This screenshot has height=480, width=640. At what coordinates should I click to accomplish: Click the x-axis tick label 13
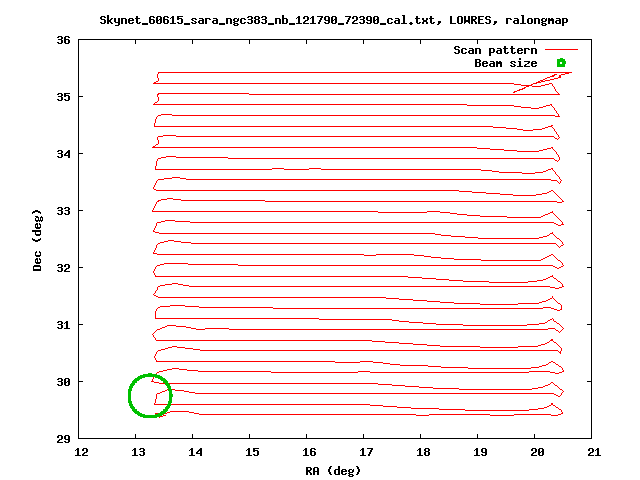[x=138, y=452]
